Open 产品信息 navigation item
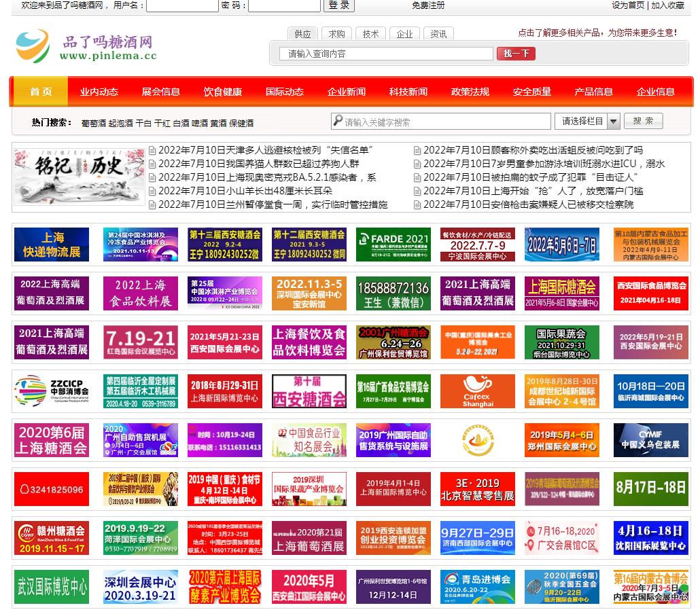The width and height of the screenshot is (700, 612). click(594, 92)
